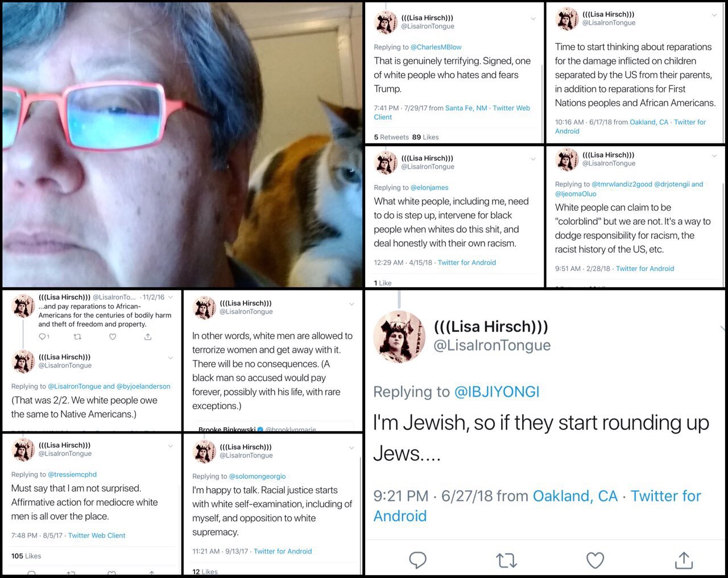Click Santa Fe, NM location link
The width and height of the screenshot is (728, 578).
[x=466, y=108]
